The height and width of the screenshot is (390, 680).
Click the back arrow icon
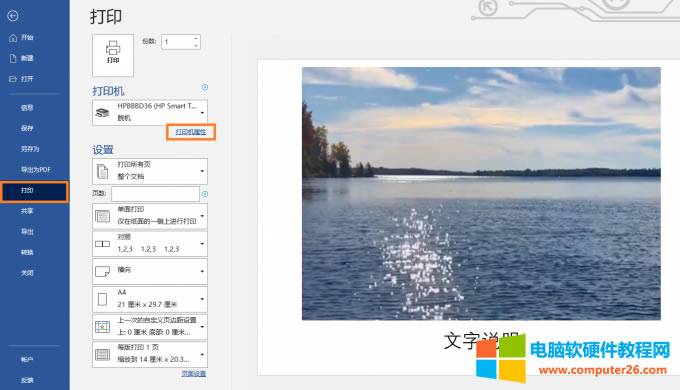(13, 16)
